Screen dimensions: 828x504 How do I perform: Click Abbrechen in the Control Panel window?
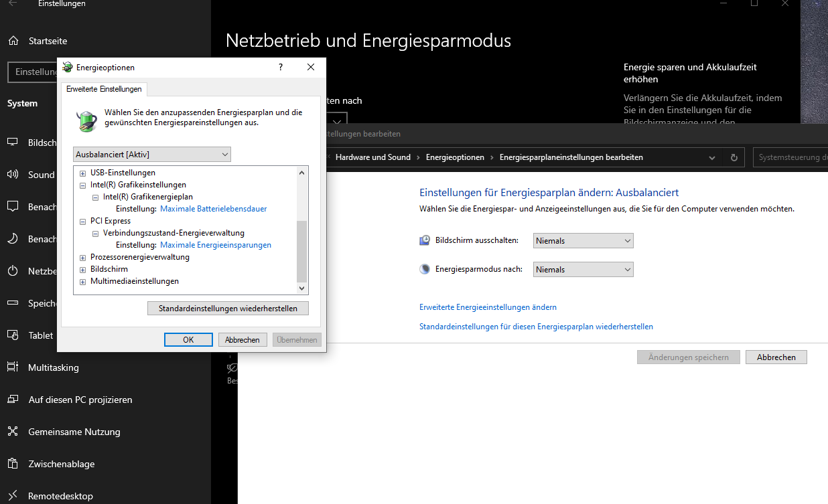click(x=776, y=357)
